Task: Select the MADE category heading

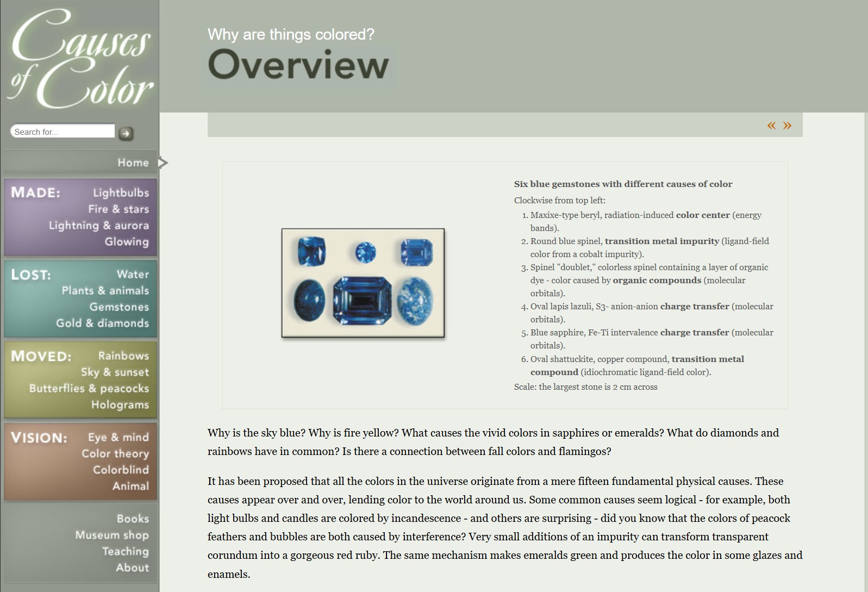Action: point(35,192)
